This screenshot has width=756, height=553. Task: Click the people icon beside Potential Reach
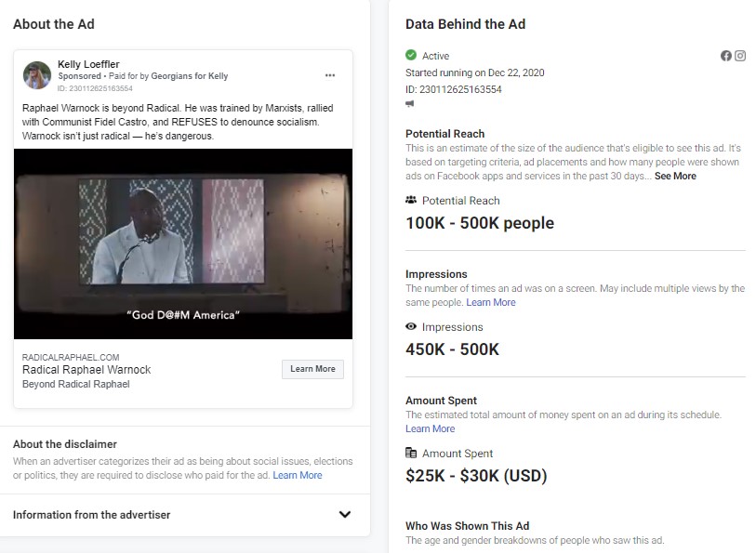(411, 200)
